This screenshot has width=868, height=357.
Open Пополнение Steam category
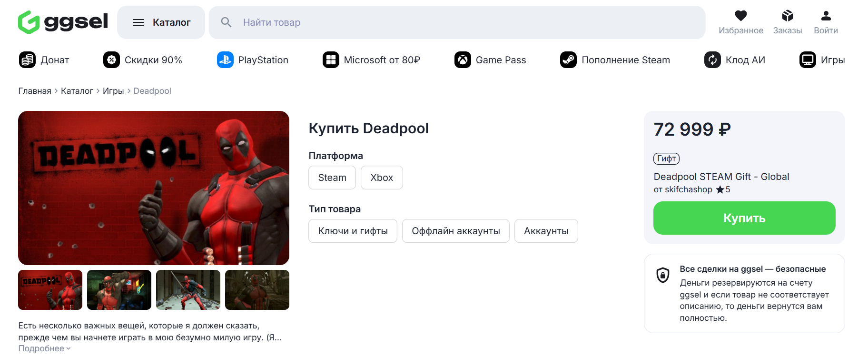615,60
